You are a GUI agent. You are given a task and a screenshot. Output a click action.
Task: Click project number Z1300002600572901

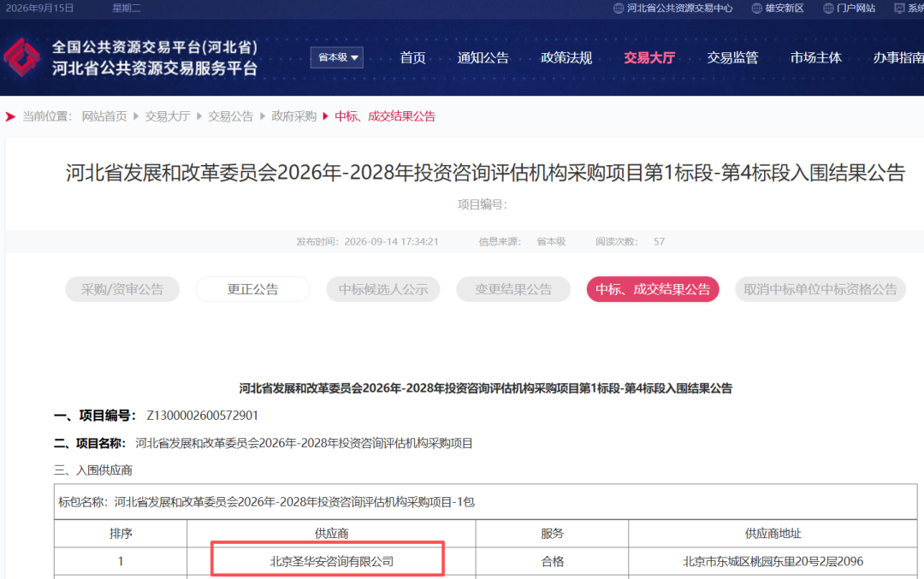click(202, 416)
